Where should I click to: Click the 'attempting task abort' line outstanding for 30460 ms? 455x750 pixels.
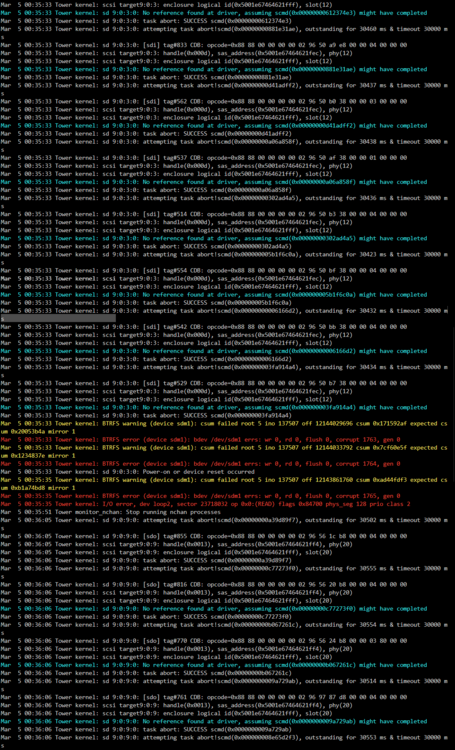click(x=224, y=33)
